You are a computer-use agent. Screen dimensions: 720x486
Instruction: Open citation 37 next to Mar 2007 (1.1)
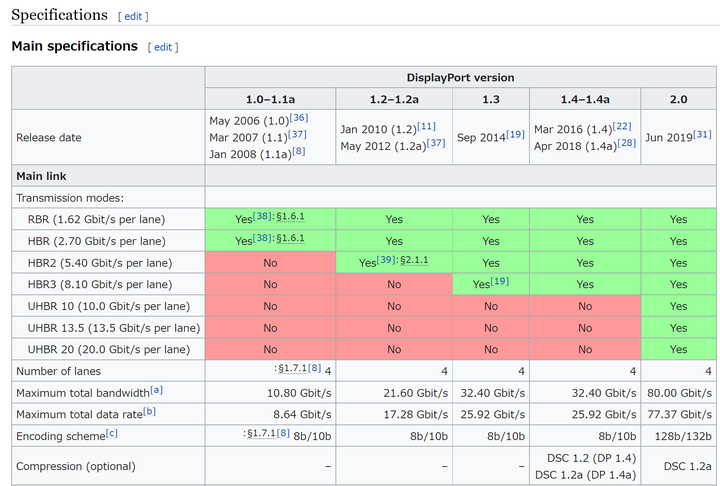point(297,134)
